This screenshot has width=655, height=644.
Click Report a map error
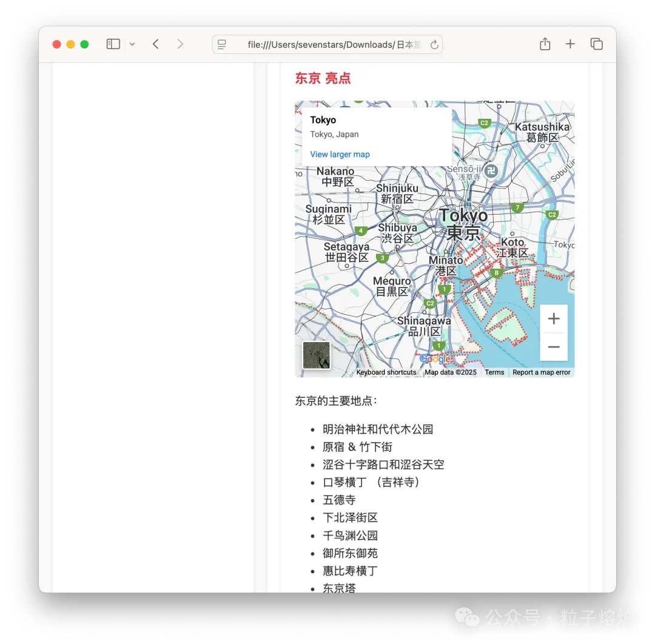pos(541,372)
